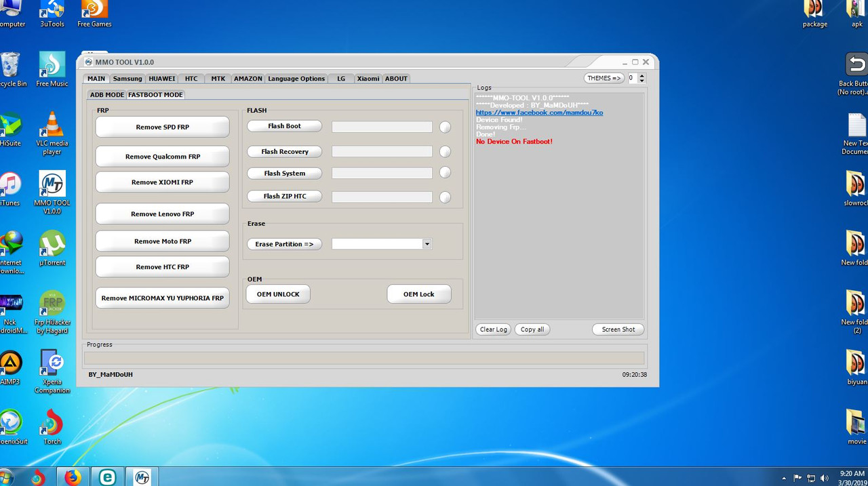Click the OEM UNLOCK button

point(278,294)
